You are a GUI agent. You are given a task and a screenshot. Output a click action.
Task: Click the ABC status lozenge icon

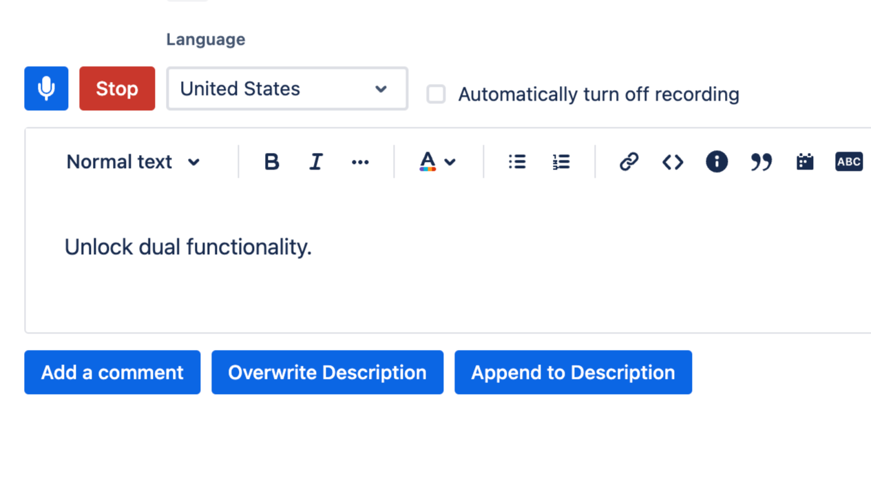(849, 162)
